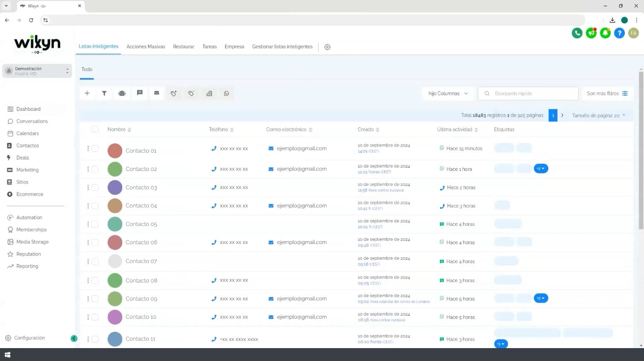Sort by the Nombre column
This screenshot has width=644, height=361.
tap(119, 129)
